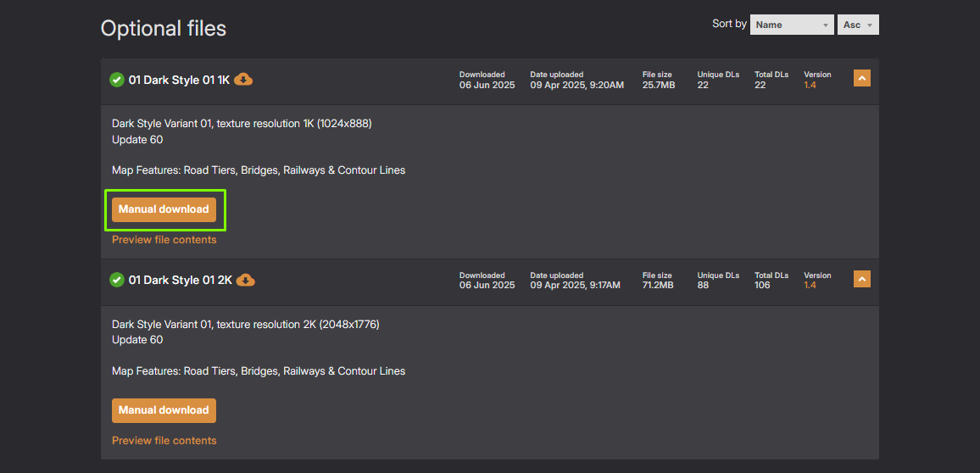Click the 71.2MB file size value
Screen dimensions: 980x473
pyautogui.click(x=658, y=286)
